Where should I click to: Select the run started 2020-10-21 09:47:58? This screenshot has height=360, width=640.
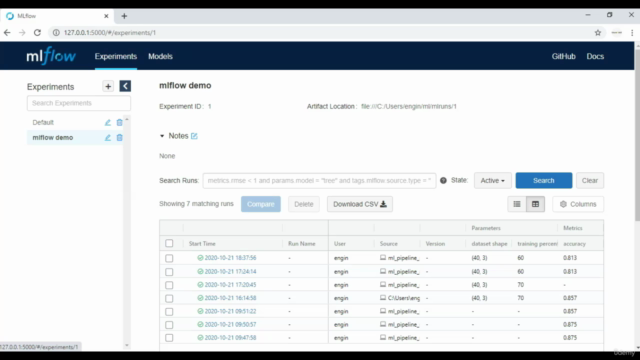click(169, 338)
